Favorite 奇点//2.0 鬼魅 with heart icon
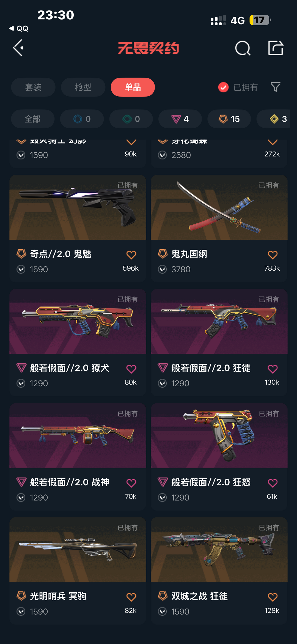Viewport: 297px width, 644px height. 131,255
